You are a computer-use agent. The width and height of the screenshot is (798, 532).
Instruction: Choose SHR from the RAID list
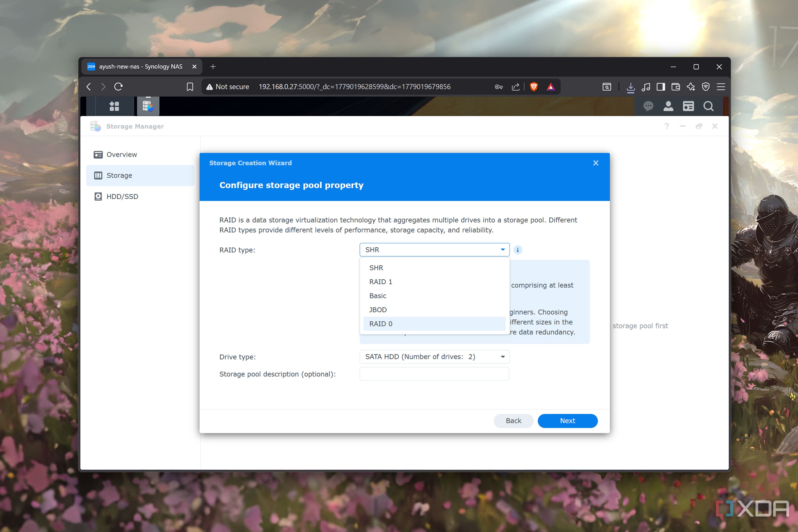pos(434,268)
